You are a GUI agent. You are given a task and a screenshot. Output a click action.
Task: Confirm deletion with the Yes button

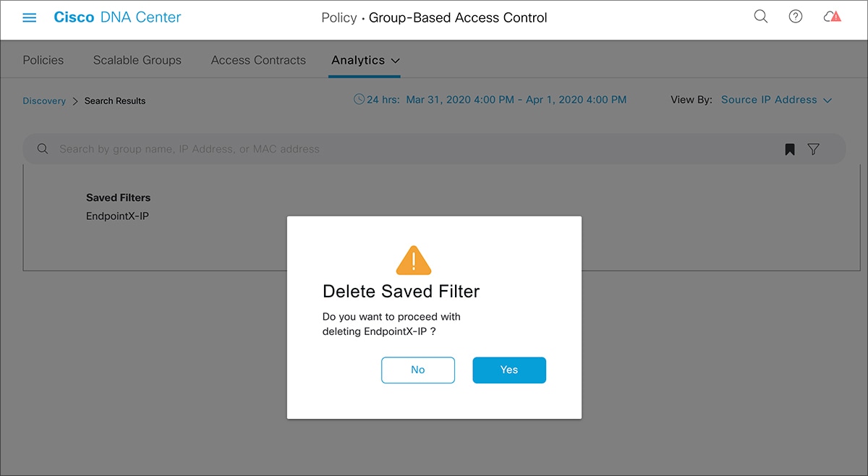(x=509, y=370)
